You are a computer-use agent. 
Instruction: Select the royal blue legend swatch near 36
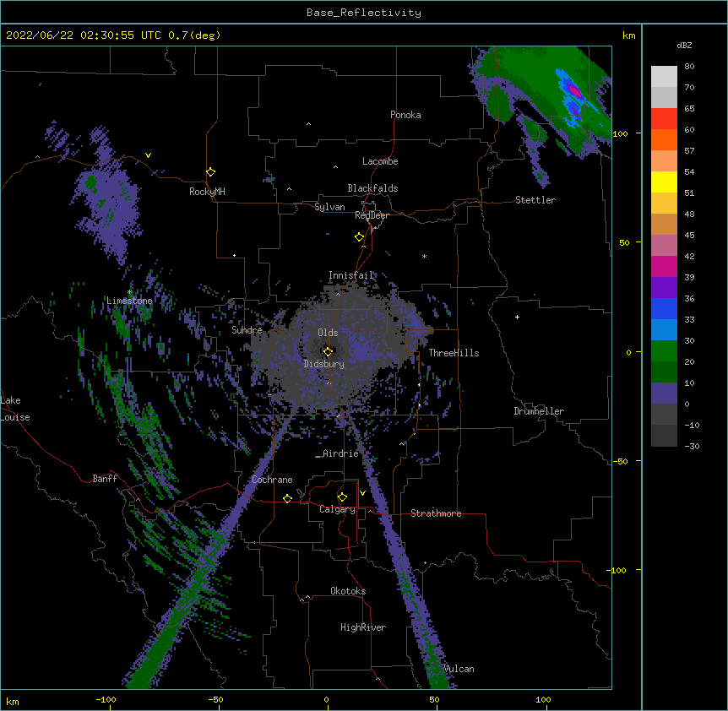[664, 308]
